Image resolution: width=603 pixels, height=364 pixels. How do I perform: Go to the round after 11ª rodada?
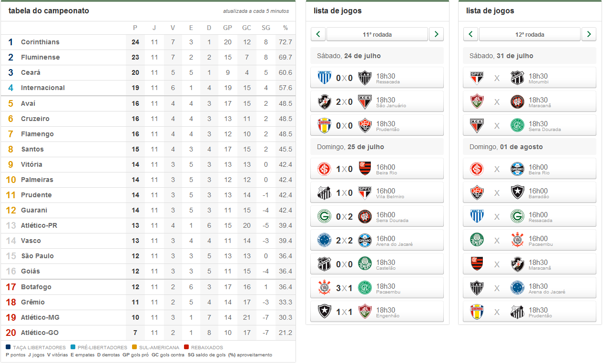click(x=436, y=34)
